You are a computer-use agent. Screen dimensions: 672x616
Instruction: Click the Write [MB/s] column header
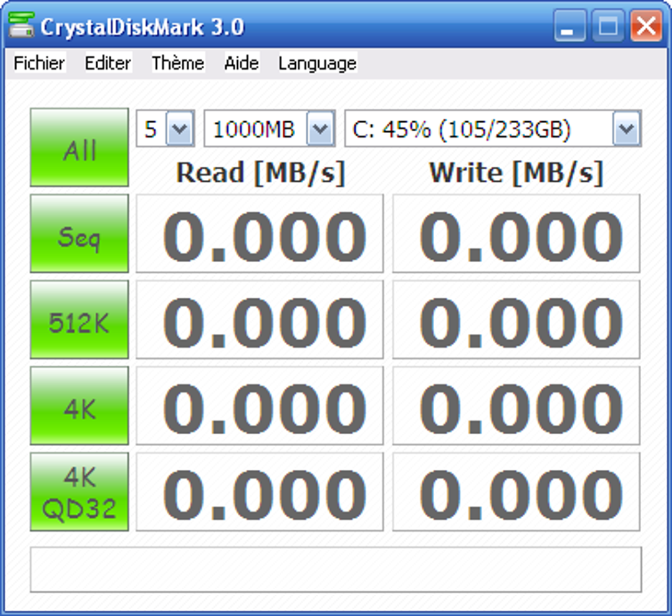click(x=517, y=173)
